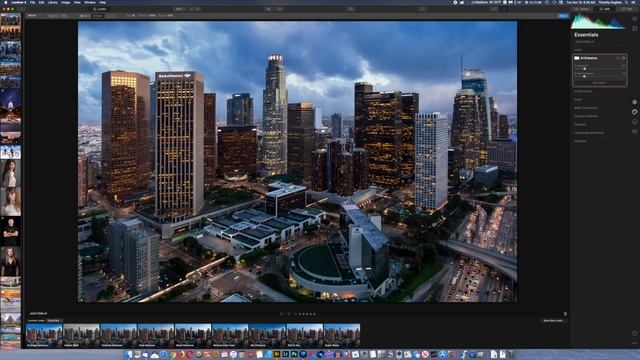Toggle AI Enhance tool visibility
Screen dimensions: 640x360
tap(624, 58)
